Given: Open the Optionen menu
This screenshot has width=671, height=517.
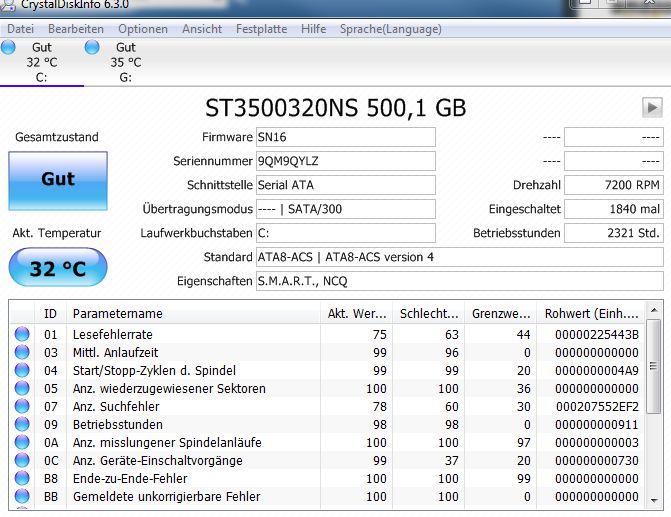Looking at the screenshot, I should [143, 29].
